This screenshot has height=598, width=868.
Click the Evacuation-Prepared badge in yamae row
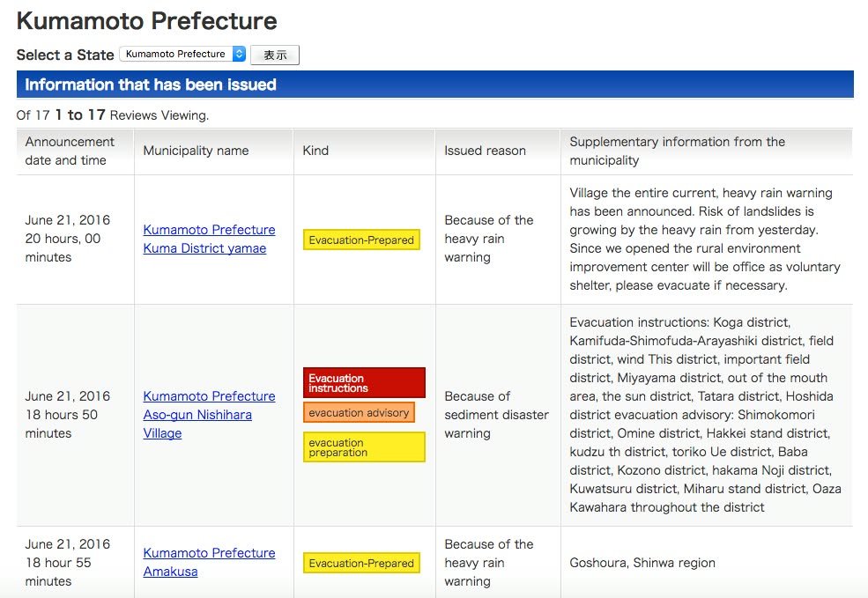coord(361,240)
